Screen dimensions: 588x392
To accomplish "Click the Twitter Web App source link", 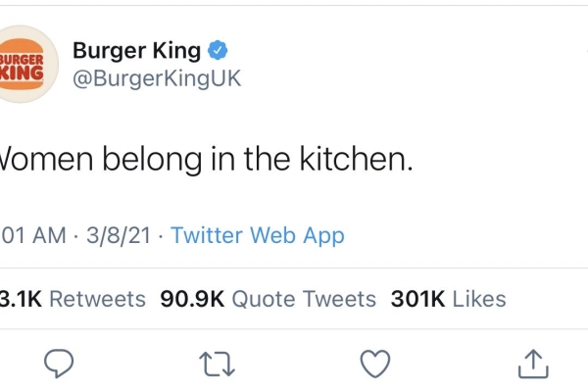I will [258, 235].
